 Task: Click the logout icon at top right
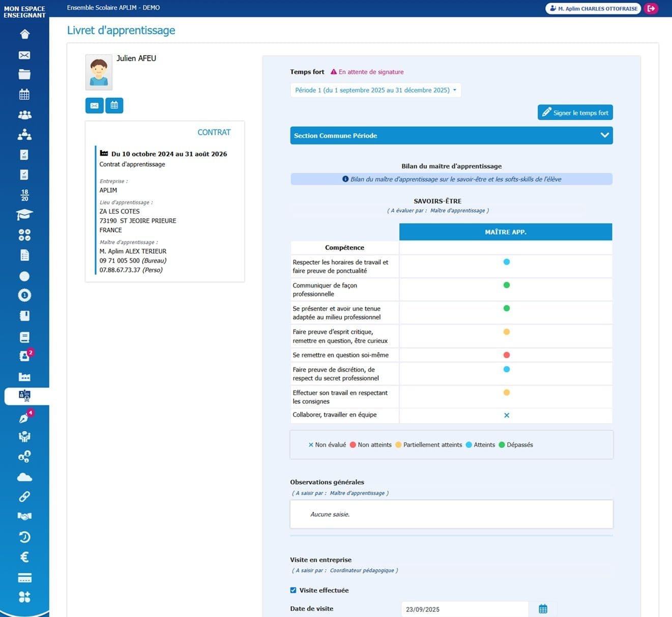[x=651, y=8]
